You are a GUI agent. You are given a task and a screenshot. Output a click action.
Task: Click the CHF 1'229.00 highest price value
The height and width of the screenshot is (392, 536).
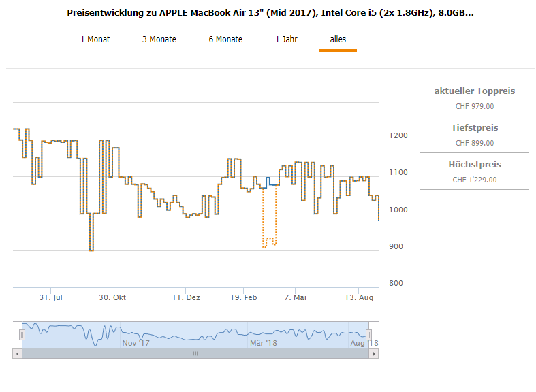tap(474, 180)
